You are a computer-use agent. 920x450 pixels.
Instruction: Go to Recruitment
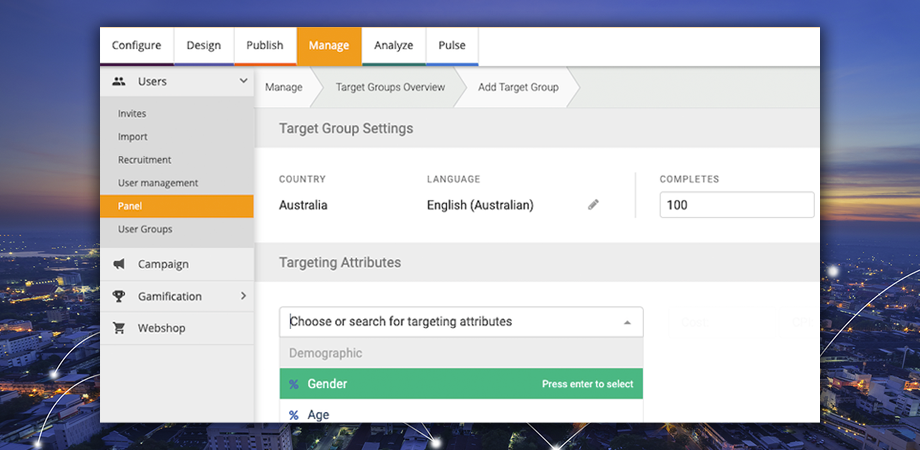point(144,160)
